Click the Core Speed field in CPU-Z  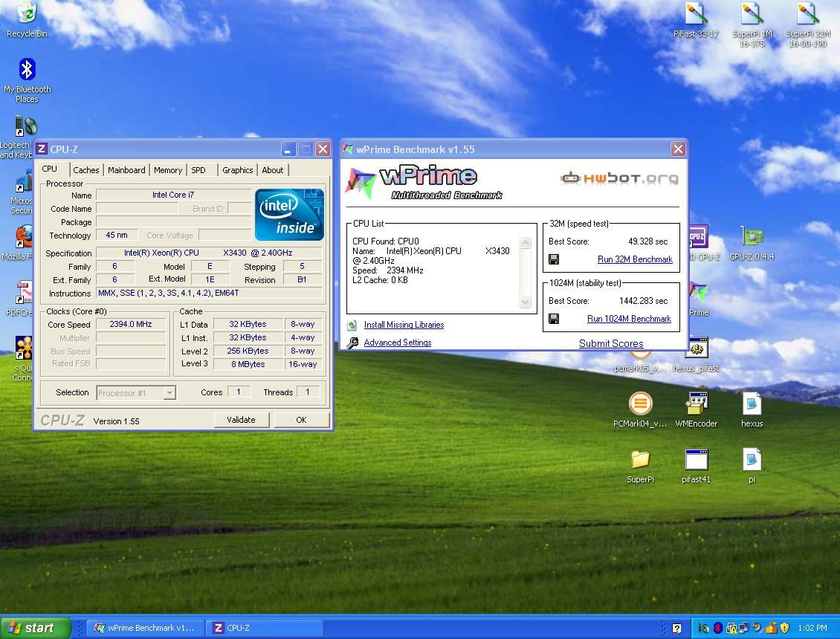[x=131, y=324]
